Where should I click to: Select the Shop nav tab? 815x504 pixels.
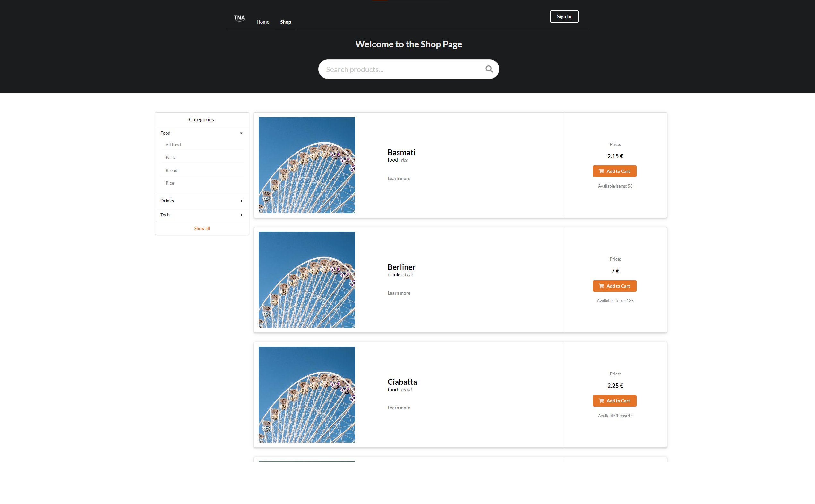point(285,22)
